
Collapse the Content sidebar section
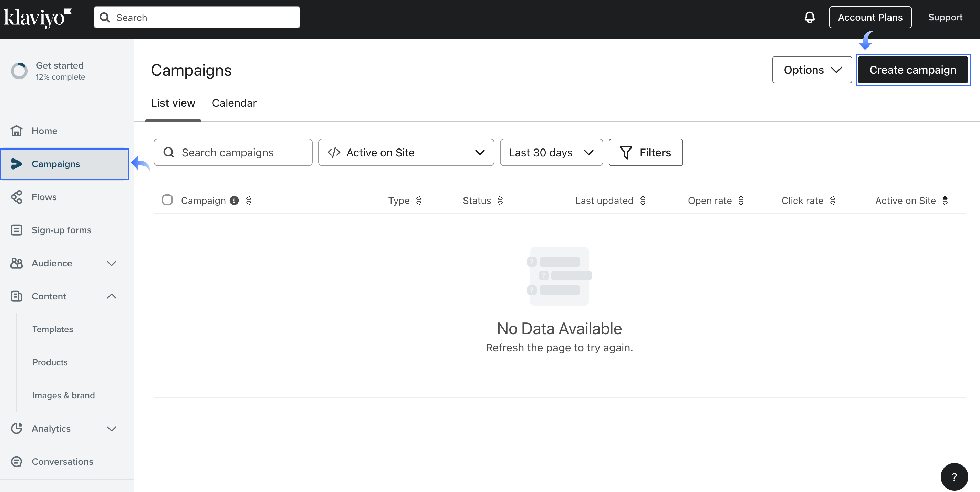[112, 296]
